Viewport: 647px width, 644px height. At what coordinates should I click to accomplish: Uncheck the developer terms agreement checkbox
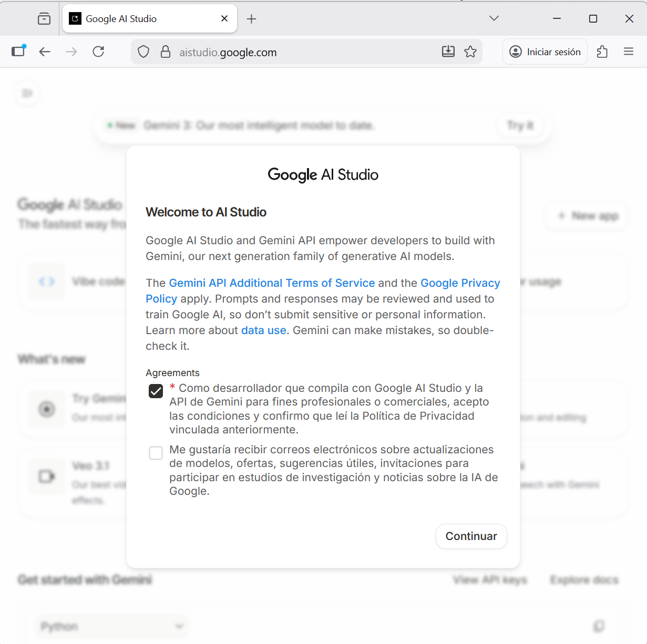(156, 391)
